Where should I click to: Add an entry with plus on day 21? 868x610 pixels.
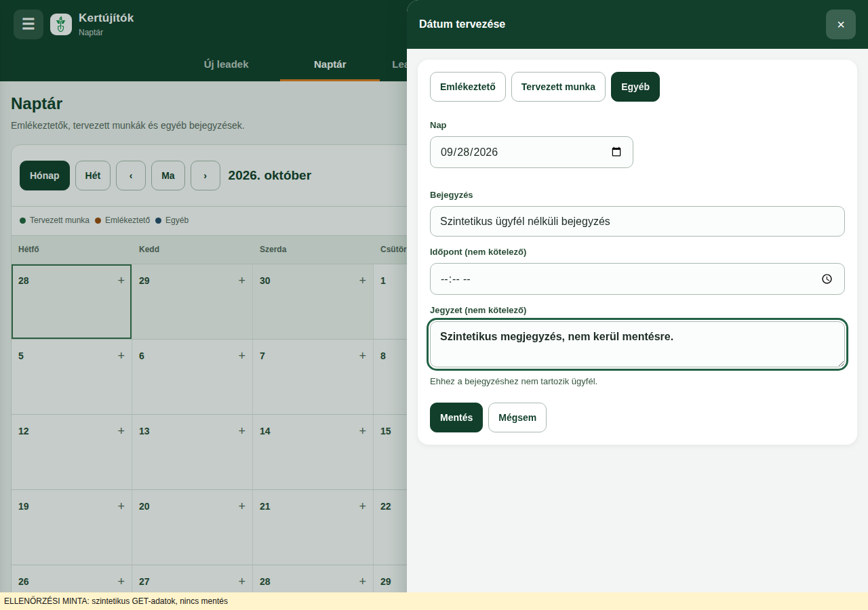pos(363,506)
